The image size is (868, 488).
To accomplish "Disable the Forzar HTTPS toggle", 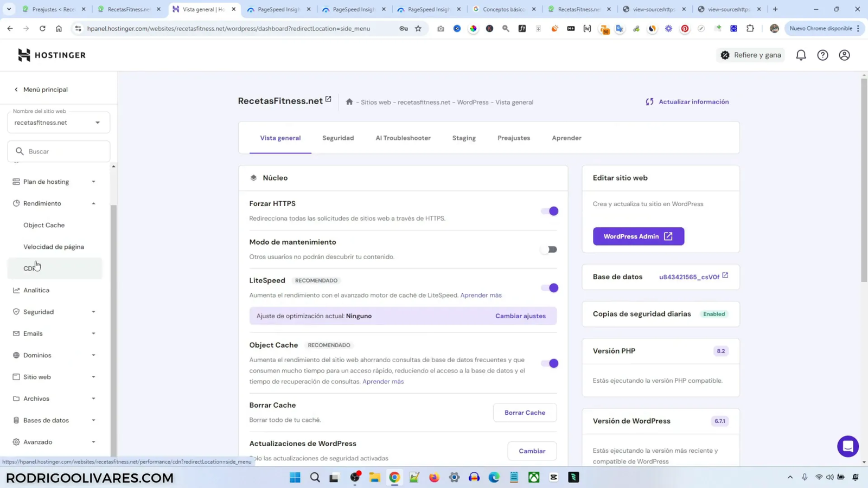I will pyautogui.click(x=550, y=211).
